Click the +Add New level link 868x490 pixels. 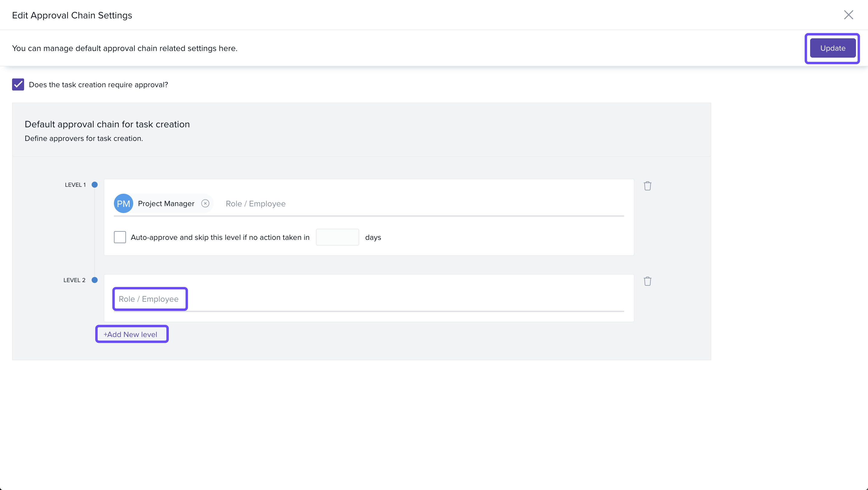pos(131,334)
